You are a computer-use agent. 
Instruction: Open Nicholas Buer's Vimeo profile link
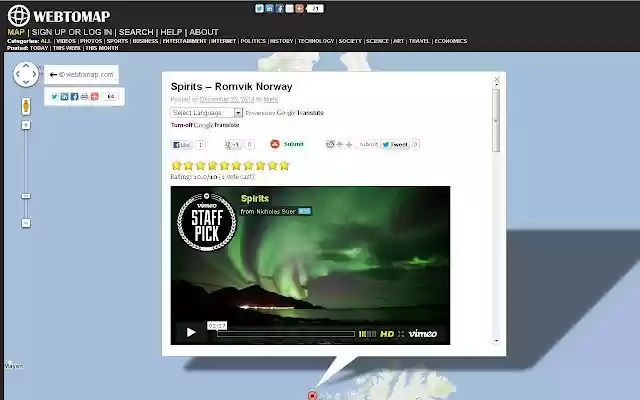point(276,211)
